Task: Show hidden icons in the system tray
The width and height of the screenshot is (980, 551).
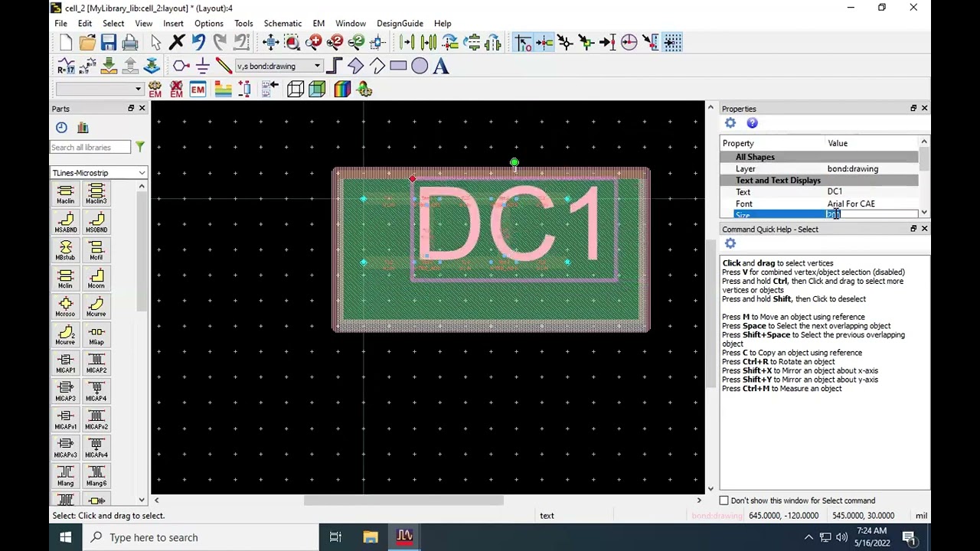Action: [808, 537]
